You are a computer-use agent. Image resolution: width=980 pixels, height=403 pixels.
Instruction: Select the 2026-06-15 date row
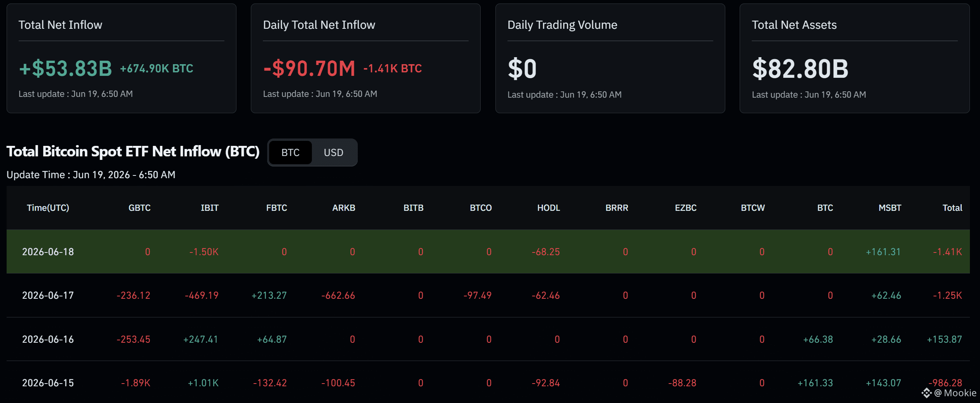[x=488, y=383]
